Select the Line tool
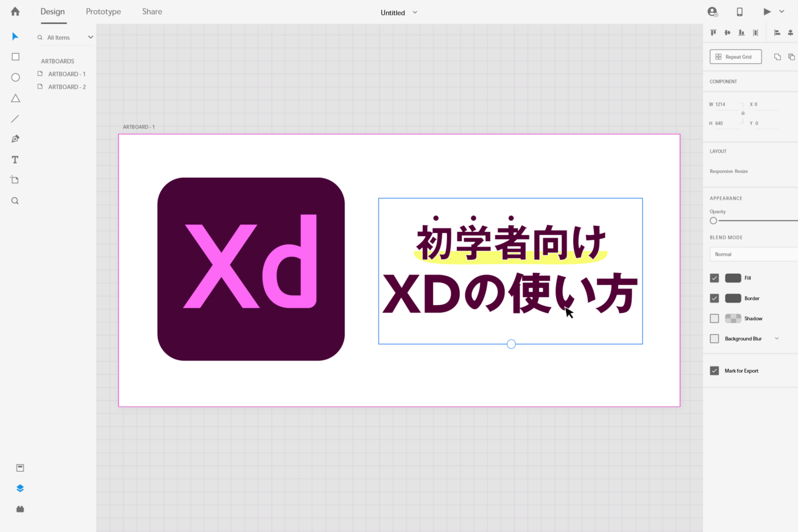798x532 pixels. click(x=15, y=119)
